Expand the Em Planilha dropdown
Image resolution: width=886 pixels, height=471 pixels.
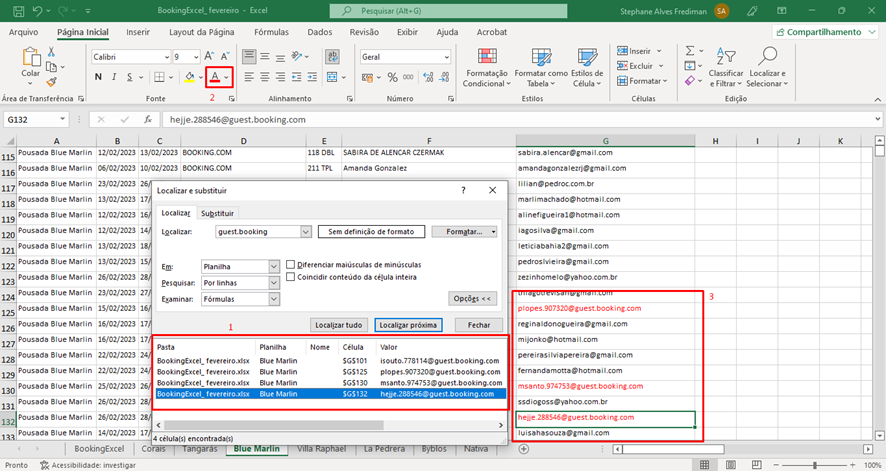pos(274,267)
